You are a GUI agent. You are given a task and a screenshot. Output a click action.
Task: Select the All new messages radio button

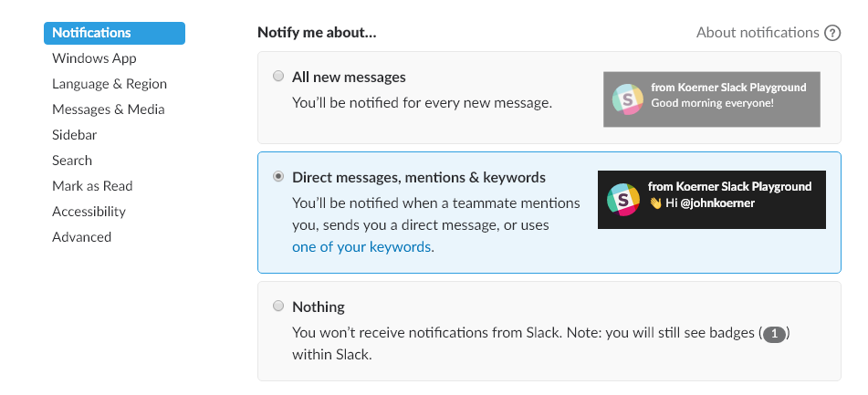pyautogui.click(x=278, y=77)
